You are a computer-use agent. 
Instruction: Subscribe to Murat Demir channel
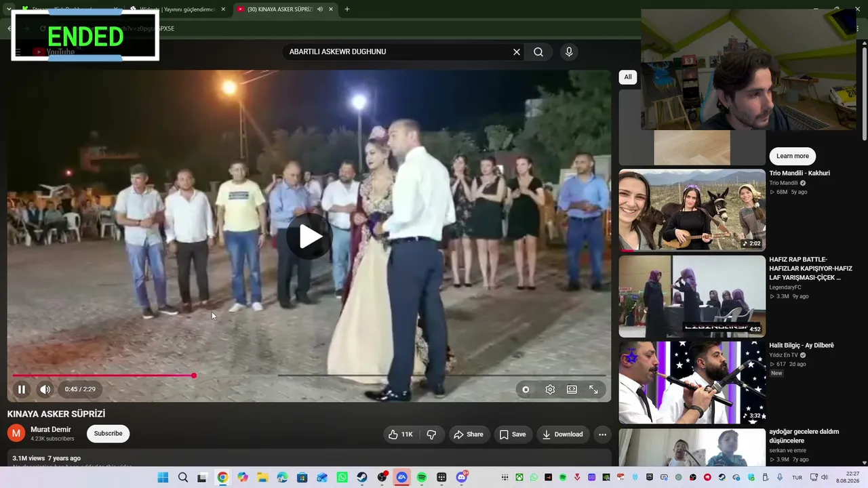[x=108, y=434]
